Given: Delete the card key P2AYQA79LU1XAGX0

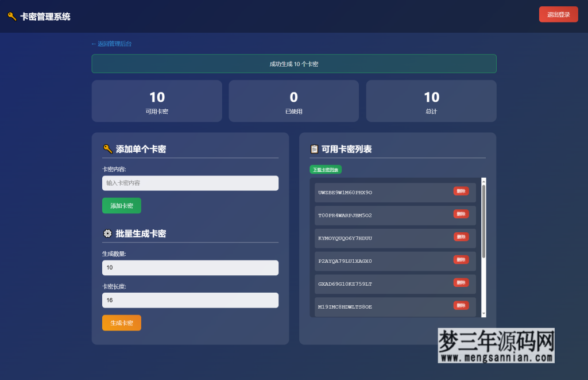Looking at the screenshot, I should (x=461, y=260).
